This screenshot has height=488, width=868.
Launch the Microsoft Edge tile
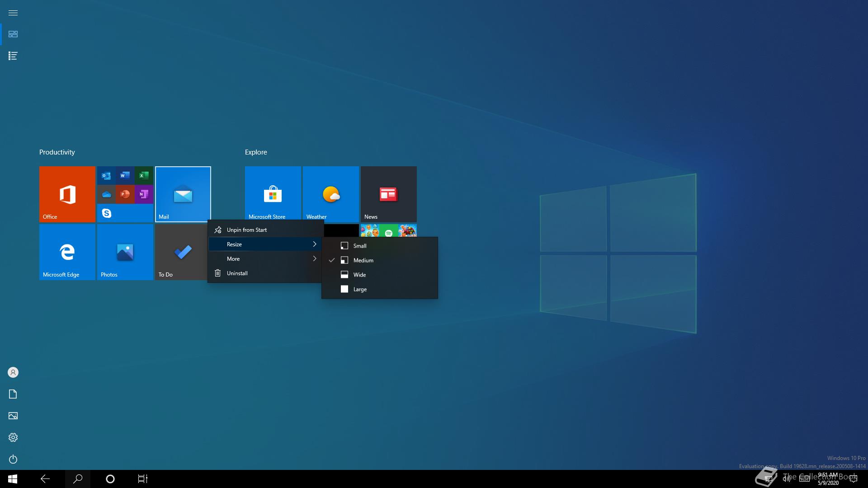click(67, 252)
